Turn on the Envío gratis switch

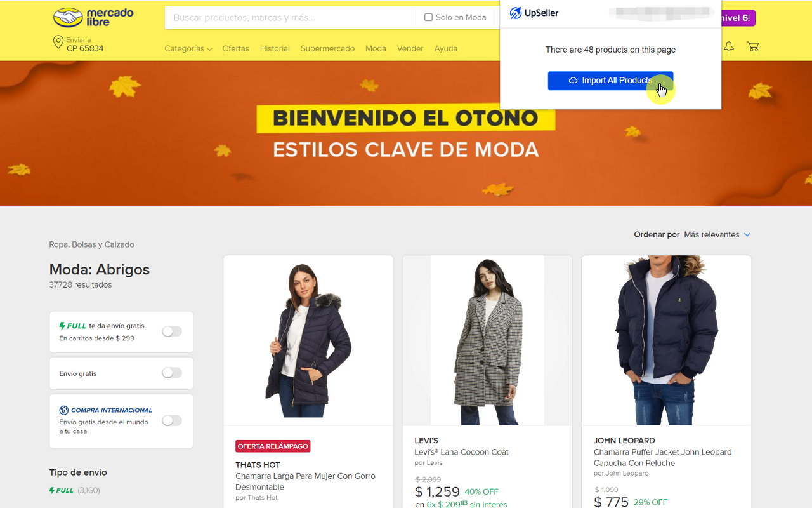click(x=172, y=373)
